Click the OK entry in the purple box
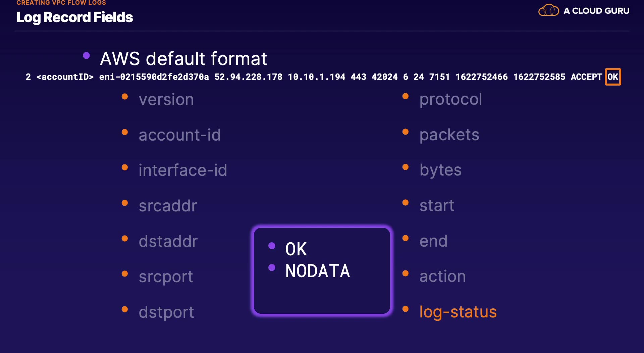Viewport: 644px width, 353px height. click(296, 249)
